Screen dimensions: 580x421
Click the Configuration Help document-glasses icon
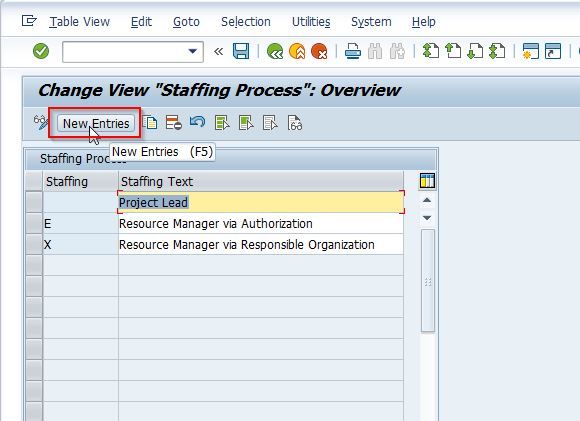click(295, 123)
